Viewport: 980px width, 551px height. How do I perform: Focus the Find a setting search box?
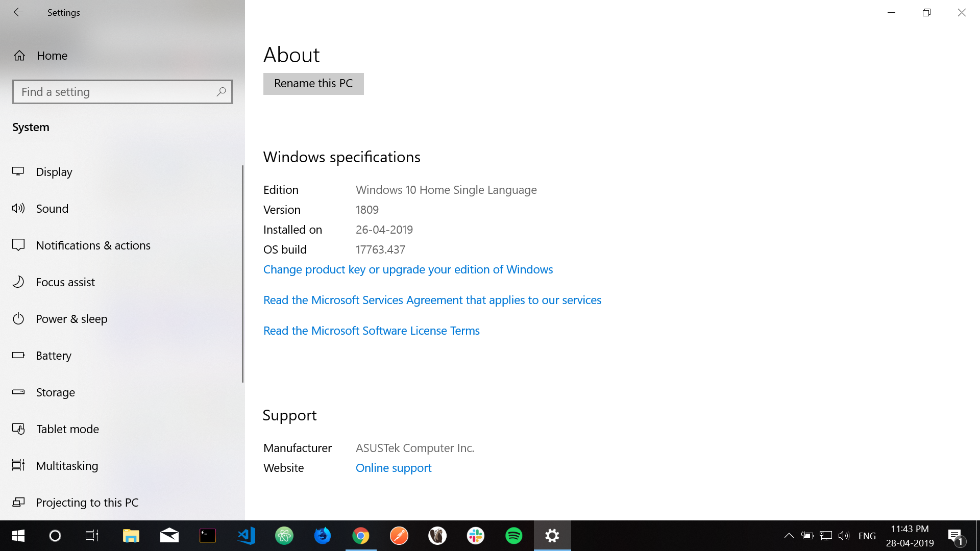point(122,92)
